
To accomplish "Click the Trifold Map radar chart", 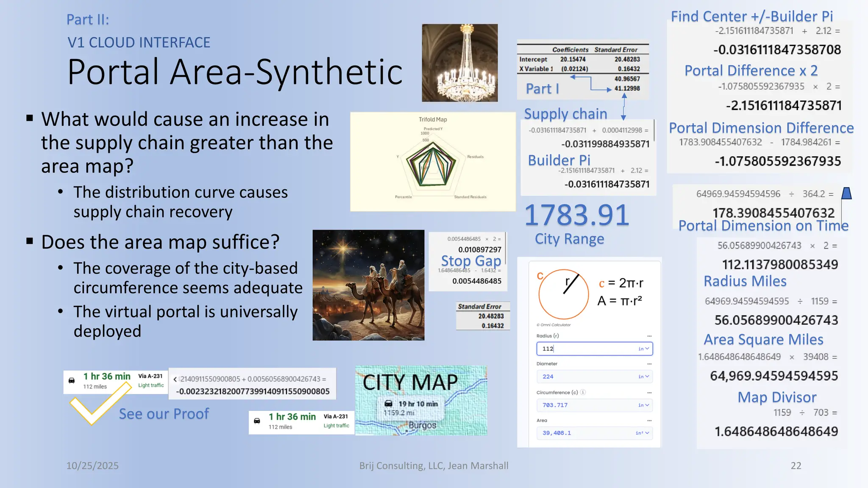I will pos(432,162).
